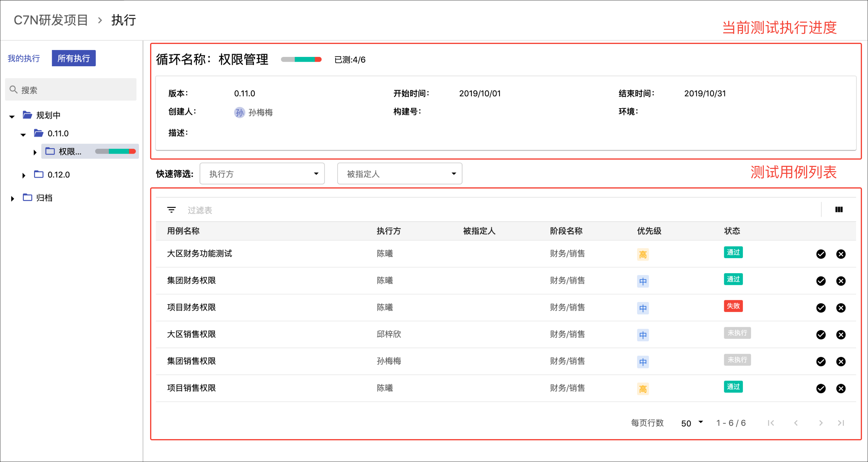This screenshot has height=462, width=868.
Task: Click the 孙 avatar of creator 孙梅梅
Action: click(239, 112)
